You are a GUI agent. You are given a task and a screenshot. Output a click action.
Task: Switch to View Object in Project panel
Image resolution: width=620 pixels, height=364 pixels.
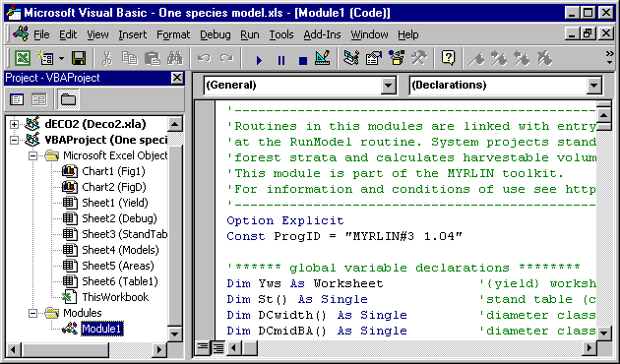pyautogui.click(x=38, y=99)
